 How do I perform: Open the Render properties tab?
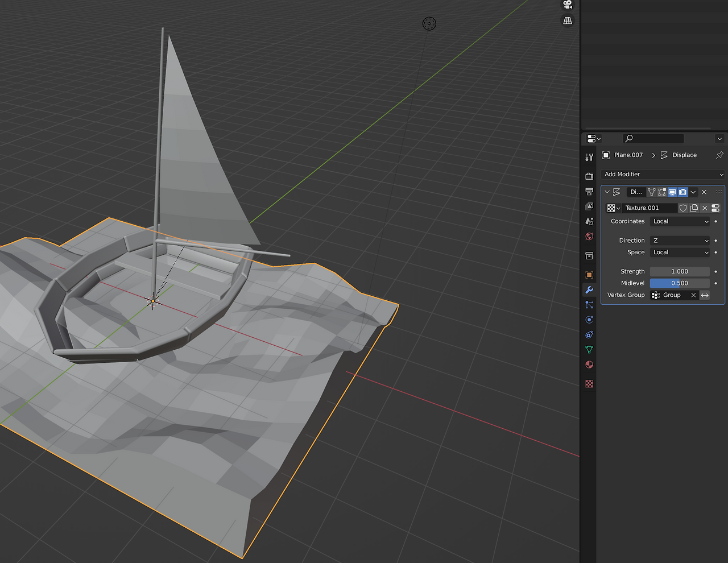(x=589, y=176)
